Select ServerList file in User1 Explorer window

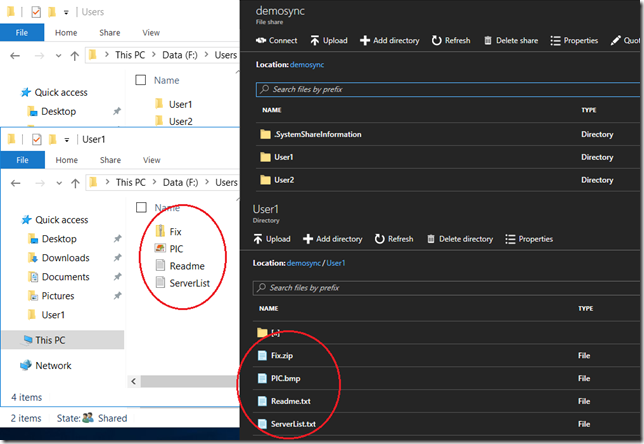coord(183,283)
